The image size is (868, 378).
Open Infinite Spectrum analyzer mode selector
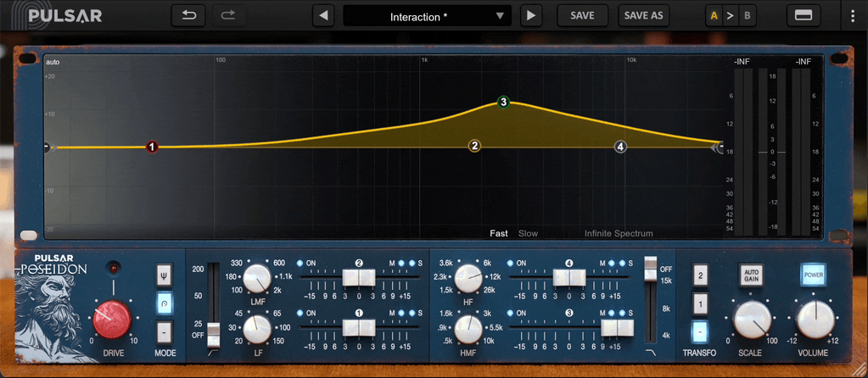coord(619,233)
